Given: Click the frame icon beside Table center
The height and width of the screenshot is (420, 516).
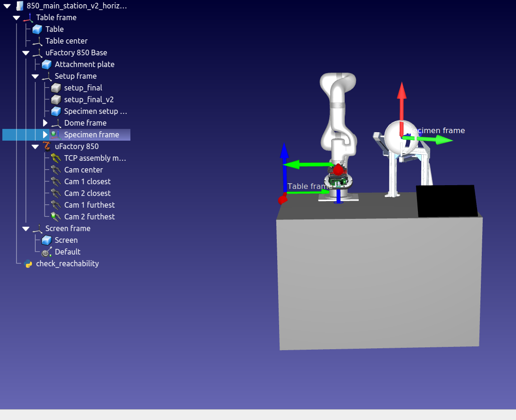Looking at the screenshot, I should pos(37,41).
